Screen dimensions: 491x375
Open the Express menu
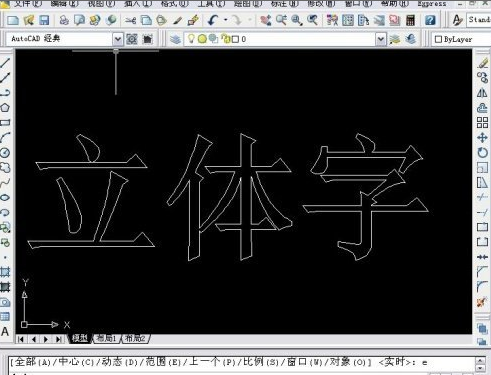(x=432, y=4)
